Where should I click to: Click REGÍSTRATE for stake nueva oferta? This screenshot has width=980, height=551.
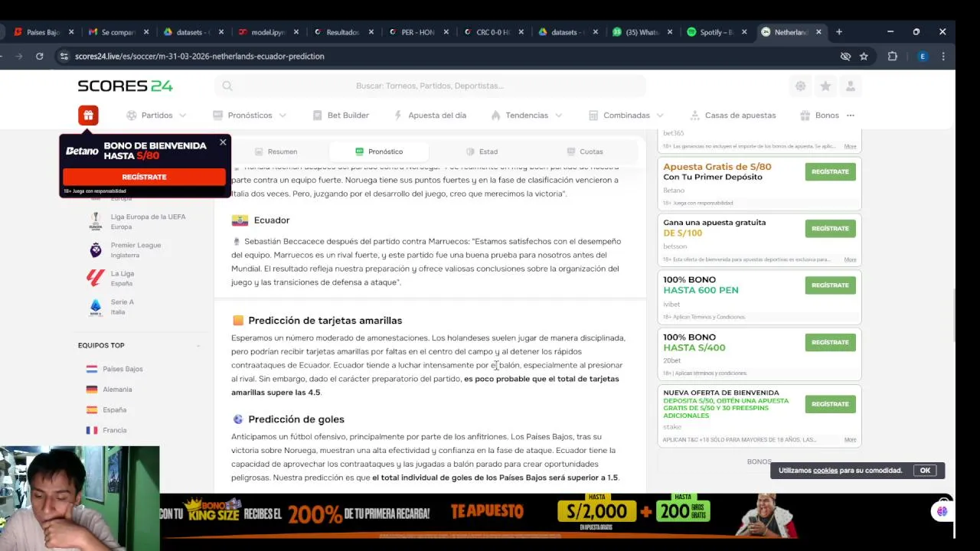coord(830,404)
